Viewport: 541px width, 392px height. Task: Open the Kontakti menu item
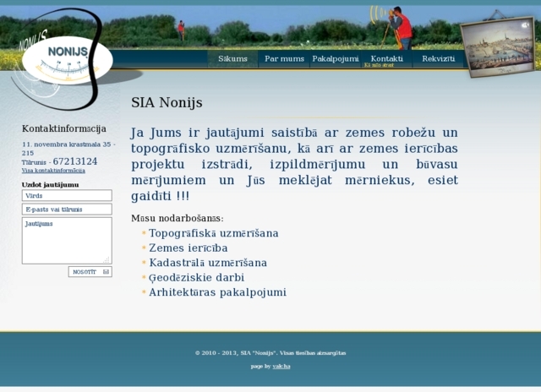click(x=387, y=58)
